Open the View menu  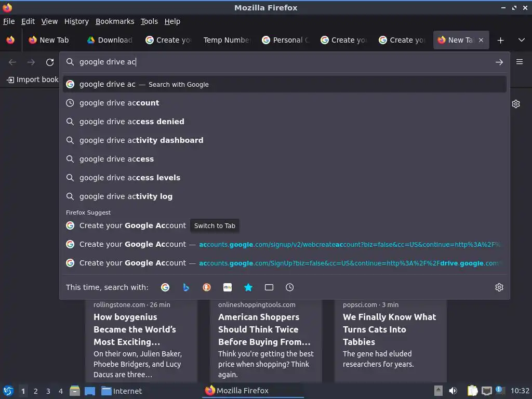[x=49, y=21]
